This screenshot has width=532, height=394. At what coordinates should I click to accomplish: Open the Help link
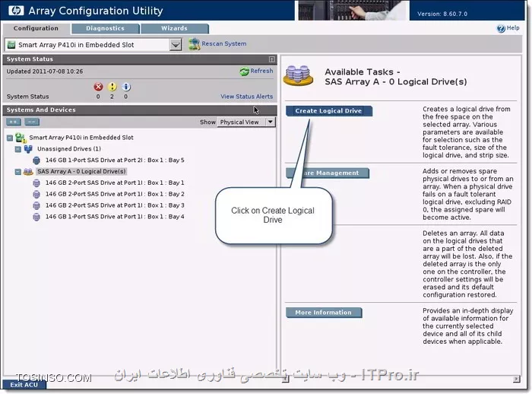(x=513, y=28)
